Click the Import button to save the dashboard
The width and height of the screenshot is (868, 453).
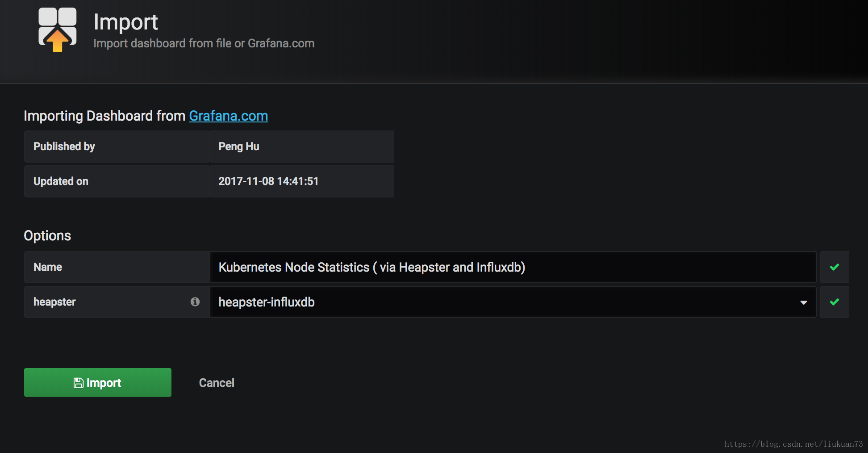tap(98, 382)
